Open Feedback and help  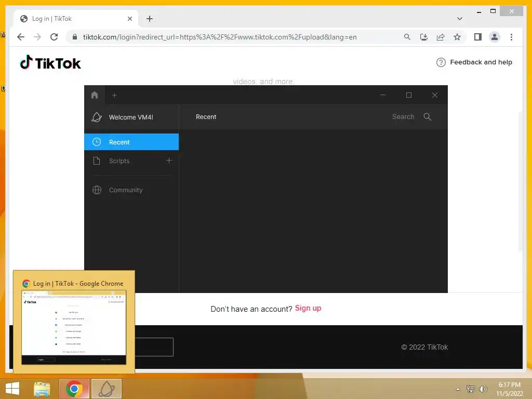coord(474,62)
